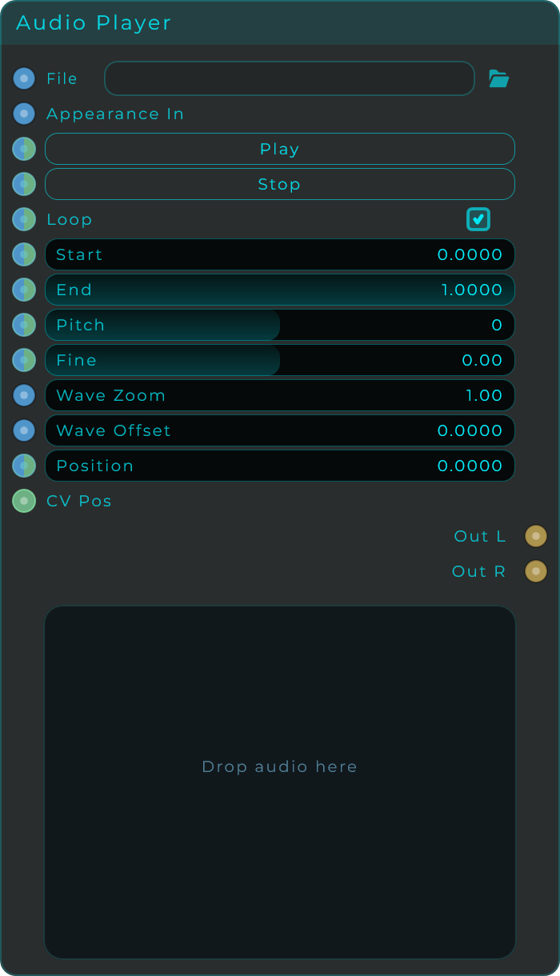Click the Wave Zoom control

pos(279,394)
